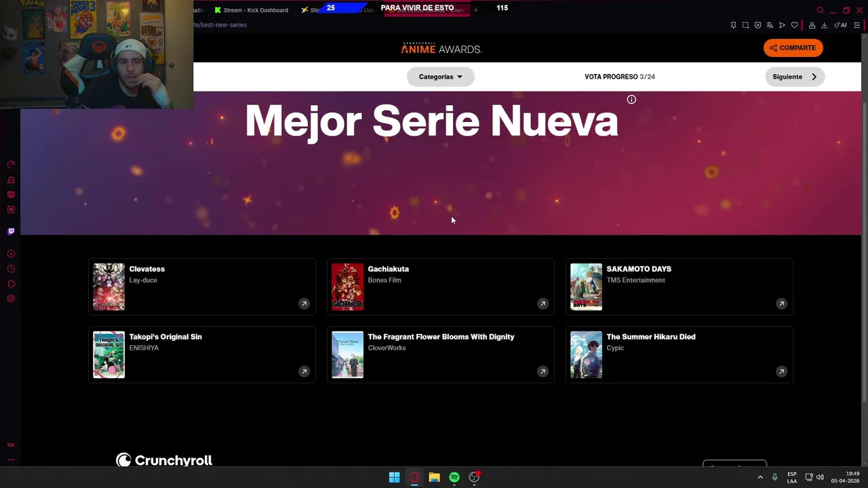Screen dimensions: 868x488
Task: Show hidden system tray icons
Action: point(760,477)
